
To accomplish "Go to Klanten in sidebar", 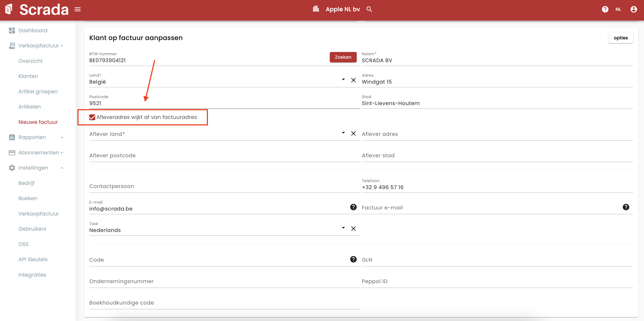I will coord(28,76).
